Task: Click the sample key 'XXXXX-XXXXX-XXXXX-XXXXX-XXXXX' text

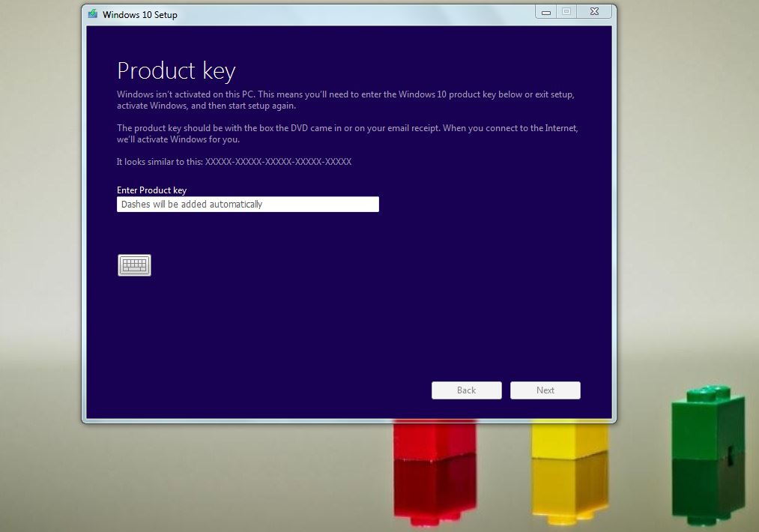Action: [x=278, y=162]
